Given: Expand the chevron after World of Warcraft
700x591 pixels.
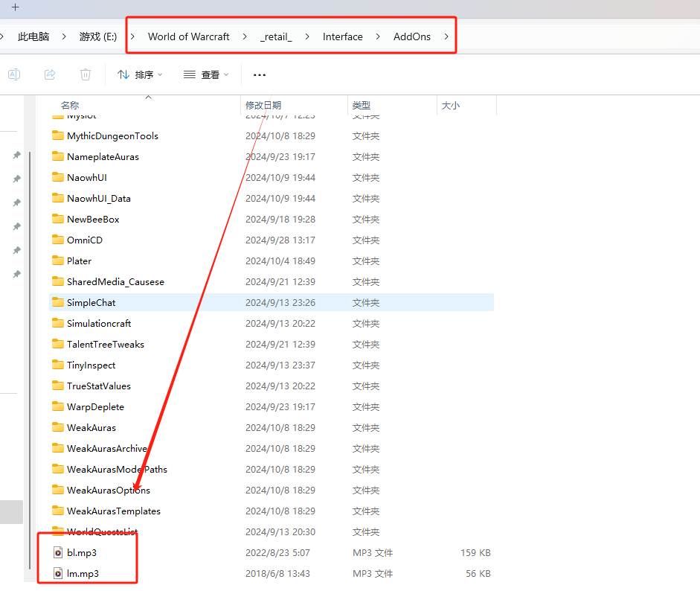Looking at the screenshot, I should click(245, 36).
